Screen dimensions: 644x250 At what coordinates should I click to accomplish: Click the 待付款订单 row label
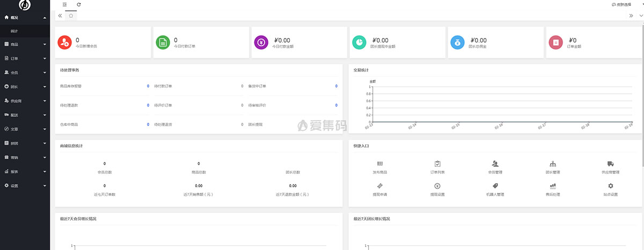[x=163, y=86]
